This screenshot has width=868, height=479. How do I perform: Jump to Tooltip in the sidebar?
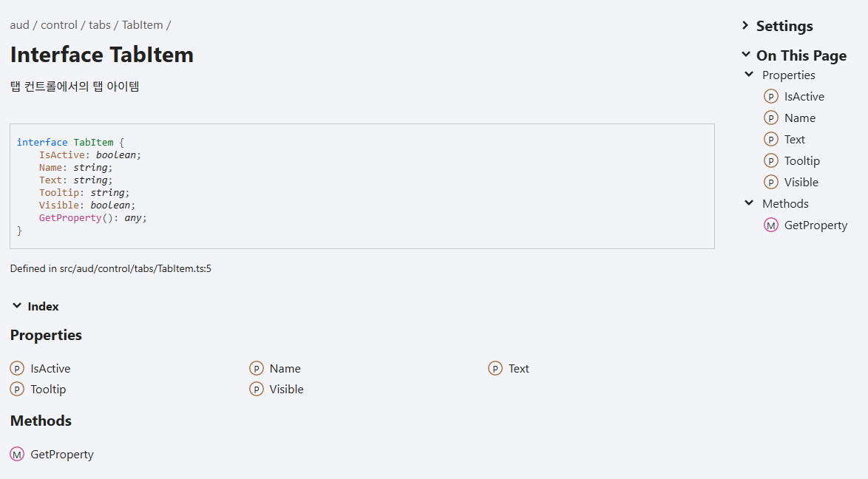click(801, 161)
